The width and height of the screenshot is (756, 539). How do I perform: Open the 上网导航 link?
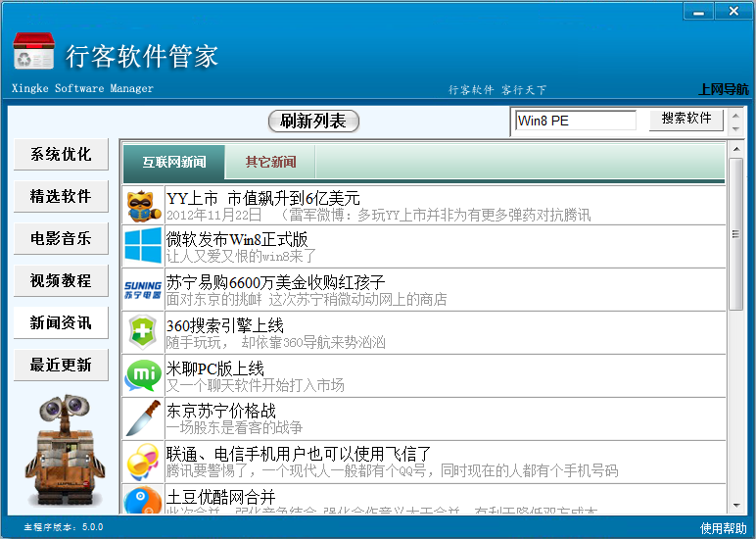click(x=724, y=89)
